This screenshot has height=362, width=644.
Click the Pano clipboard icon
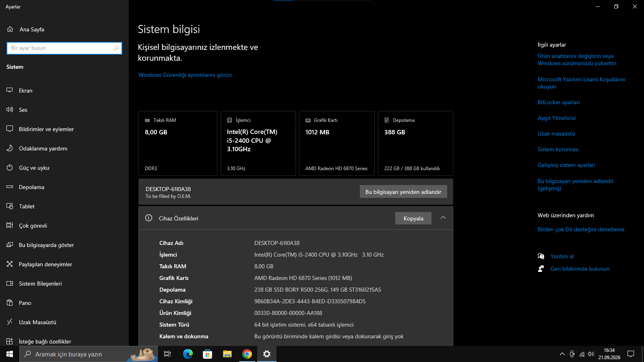(10, 302)
